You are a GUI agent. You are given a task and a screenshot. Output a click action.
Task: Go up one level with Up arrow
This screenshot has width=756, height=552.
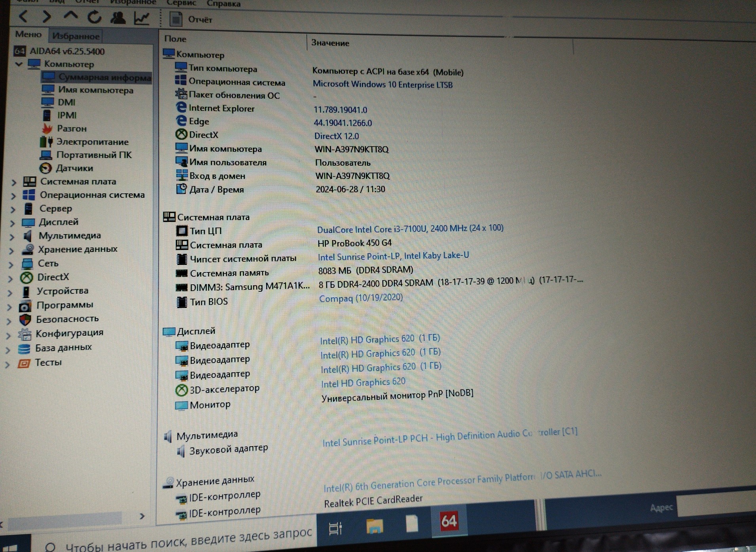coord(70,16)
